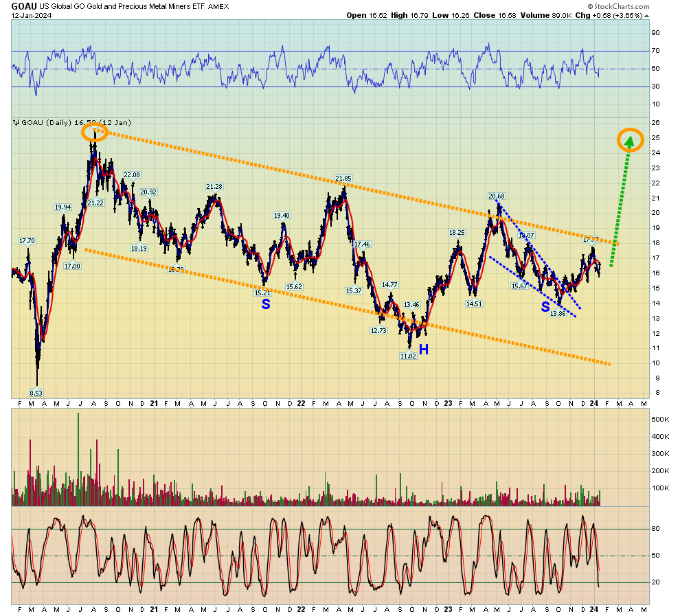Click the 30 level on the RSI axis
The image size is (680, 616).
click(656, 87)
